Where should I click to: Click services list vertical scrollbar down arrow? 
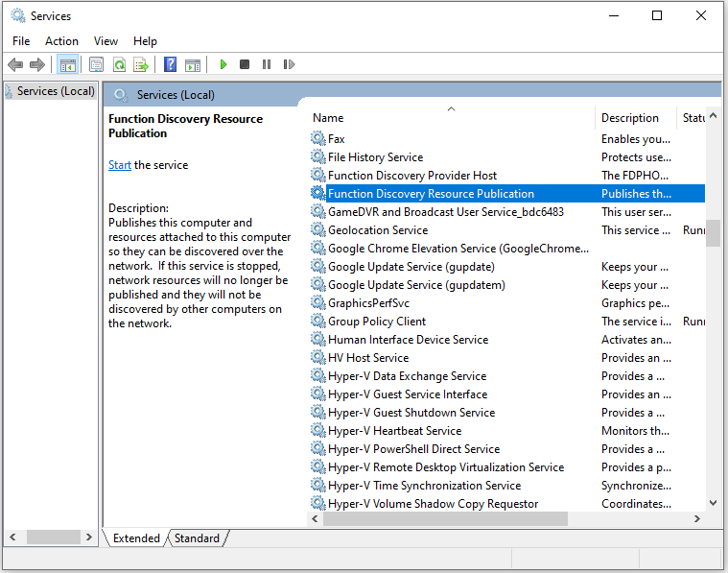714,502
